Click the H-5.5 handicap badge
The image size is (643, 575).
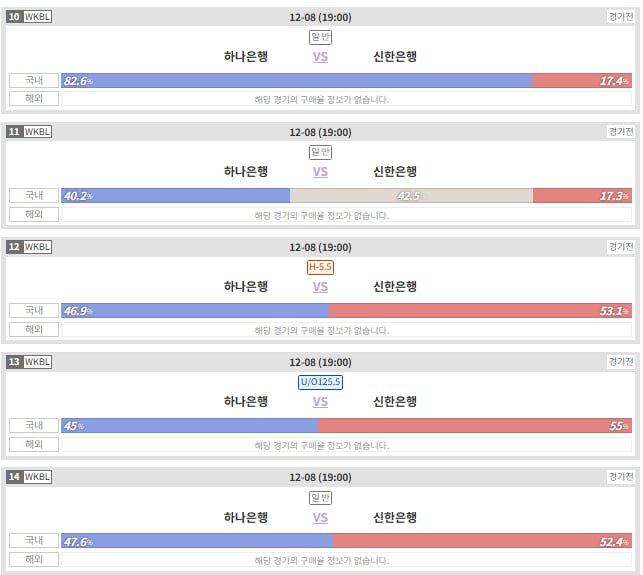click(x=320, y=267)
